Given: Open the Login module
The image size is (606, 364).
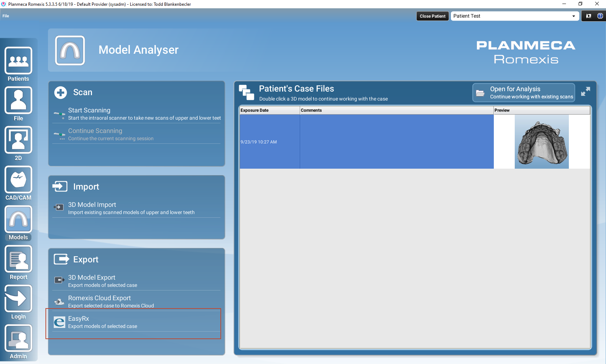Looking at the screenshot, I should 18,302.
